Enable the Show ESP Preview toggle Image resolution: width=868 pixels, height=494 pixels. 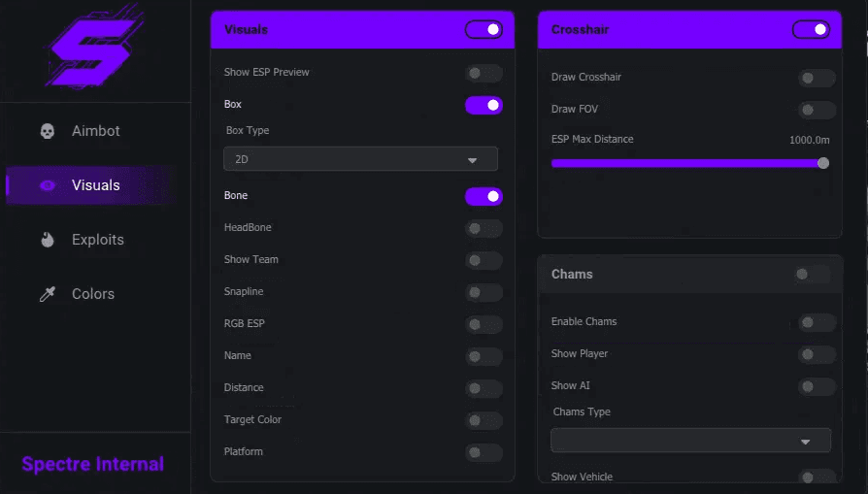pos(484,73)
